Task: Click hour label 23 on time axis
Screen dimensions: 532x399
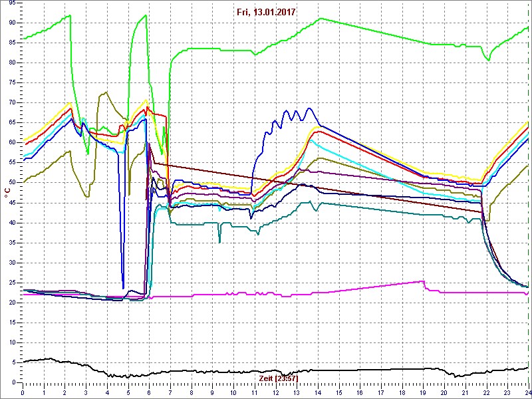Action: 507,392
